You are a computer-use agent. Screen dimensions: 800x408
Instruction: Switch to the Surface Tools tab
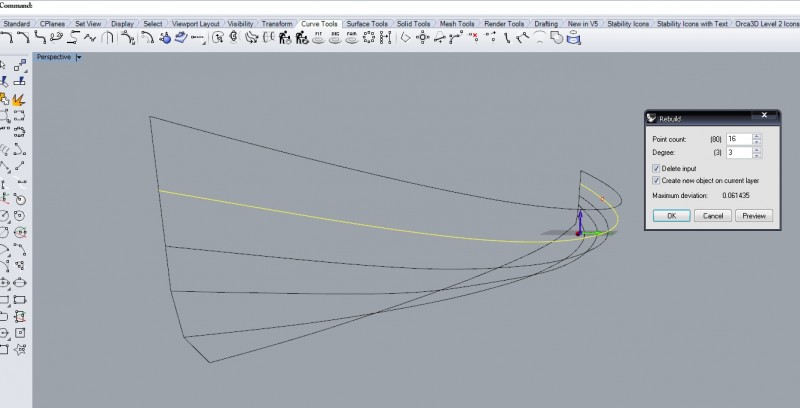tap(366, 23)
